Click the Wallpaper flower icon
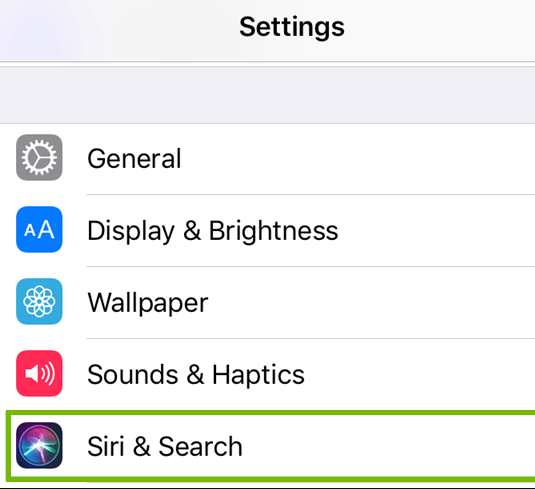 point(39,301)
